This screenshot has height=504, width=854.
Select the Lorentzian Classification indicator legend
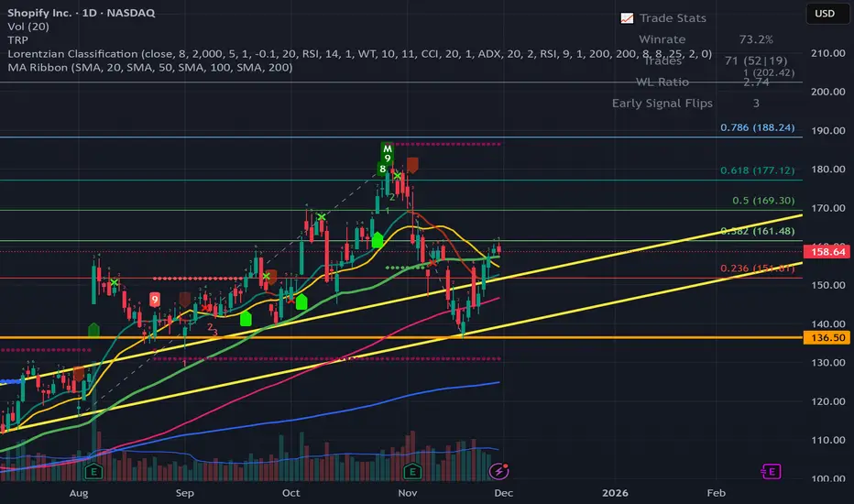(359, 53)
